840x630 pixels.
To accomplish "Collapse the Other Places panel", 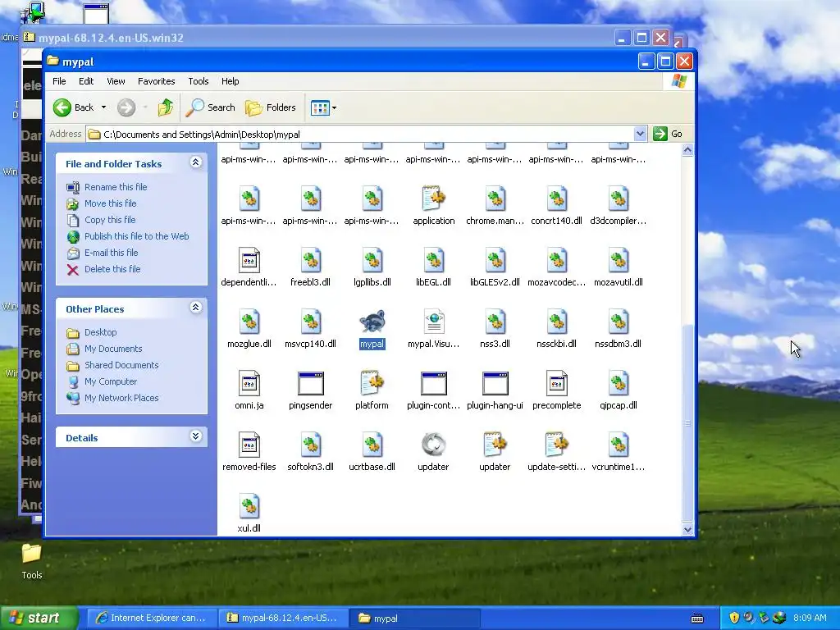I will [x=195, y=308].
